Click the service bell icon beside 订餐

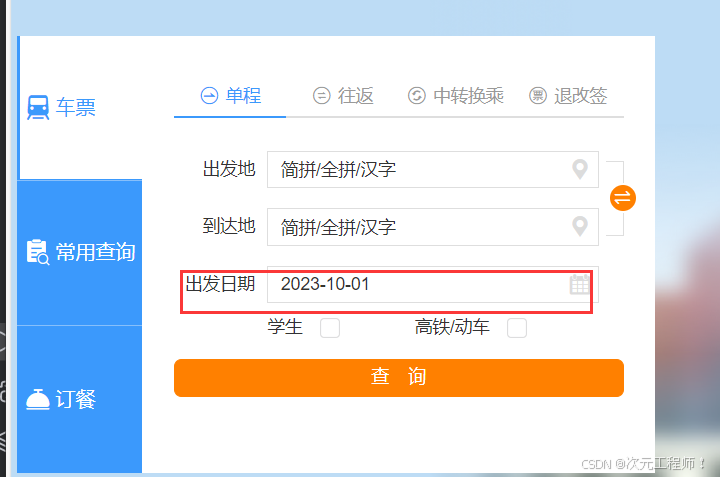pos(38,399)
